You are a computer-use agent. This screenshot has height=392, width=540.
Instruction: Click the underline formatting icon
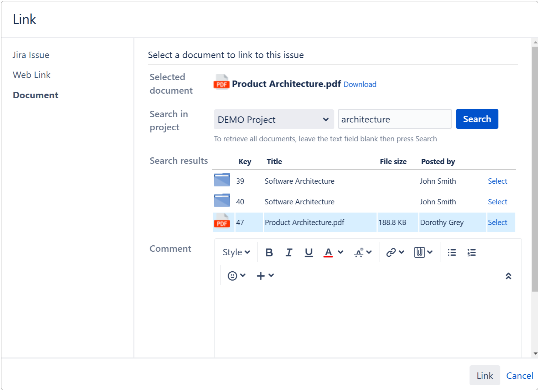[x=308, y=252]
